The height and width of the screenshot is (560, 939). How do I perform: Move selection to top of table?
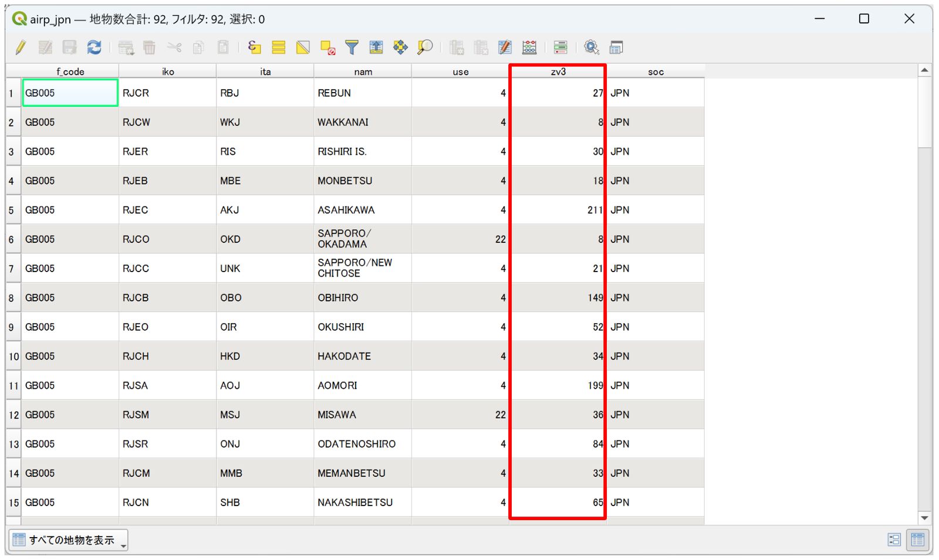tap(376, 47)
